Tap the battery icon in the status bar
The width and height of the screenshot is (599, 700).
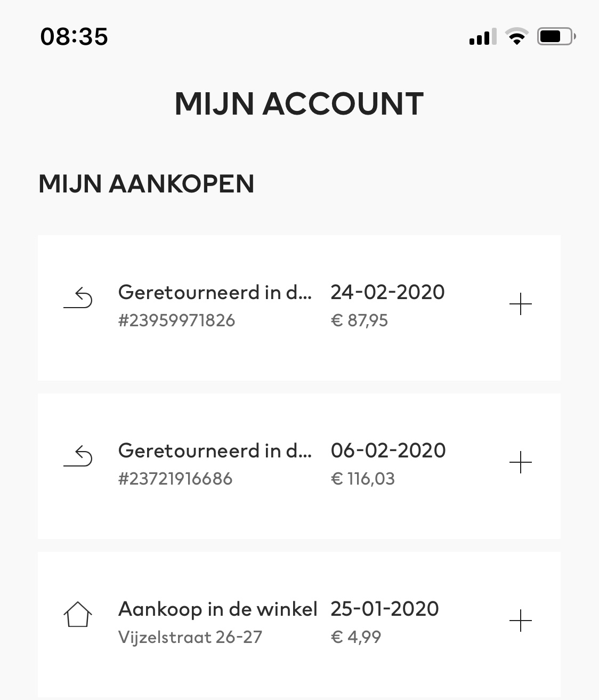pos(556,36)
